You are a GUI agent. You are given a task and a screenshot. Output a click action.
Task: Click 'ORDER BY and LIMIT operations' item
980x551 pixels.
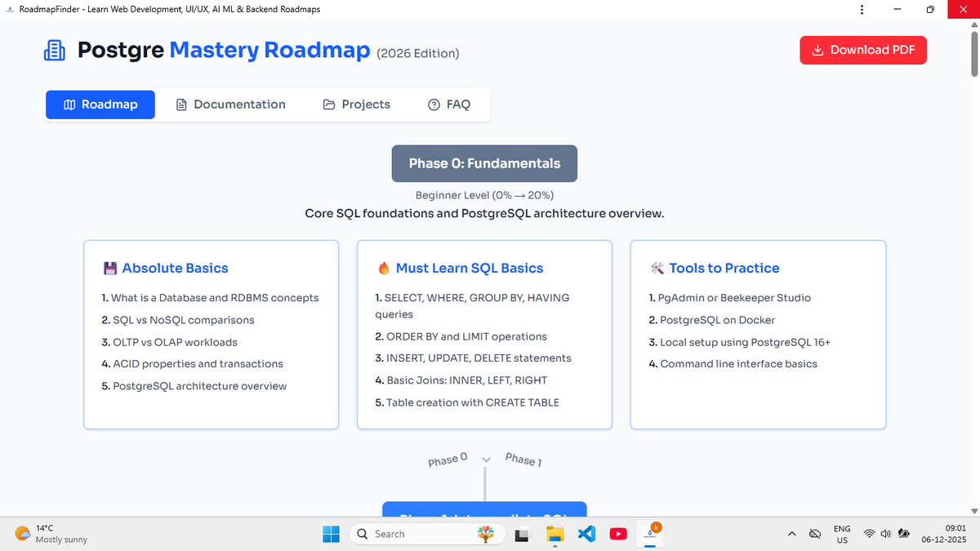tap(461, 336)
